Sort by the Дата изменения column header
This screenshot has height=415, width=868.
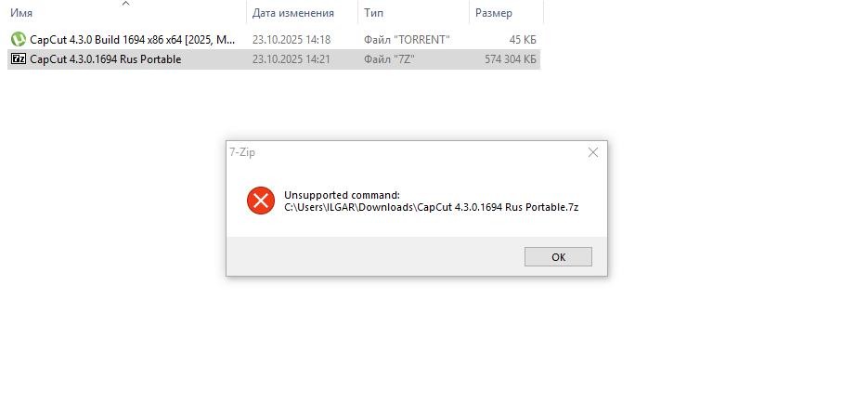click(x=292, y=13)
